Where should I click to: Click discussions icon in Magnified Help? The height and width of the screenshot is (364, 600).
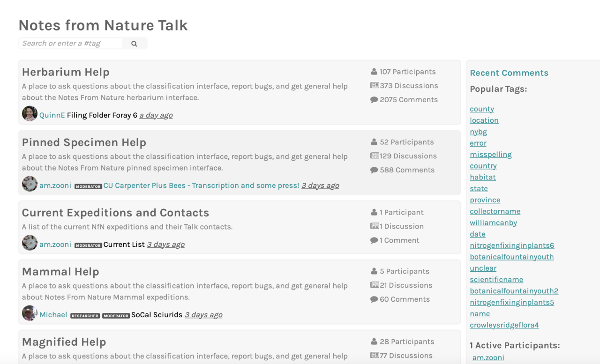(375, 356)
